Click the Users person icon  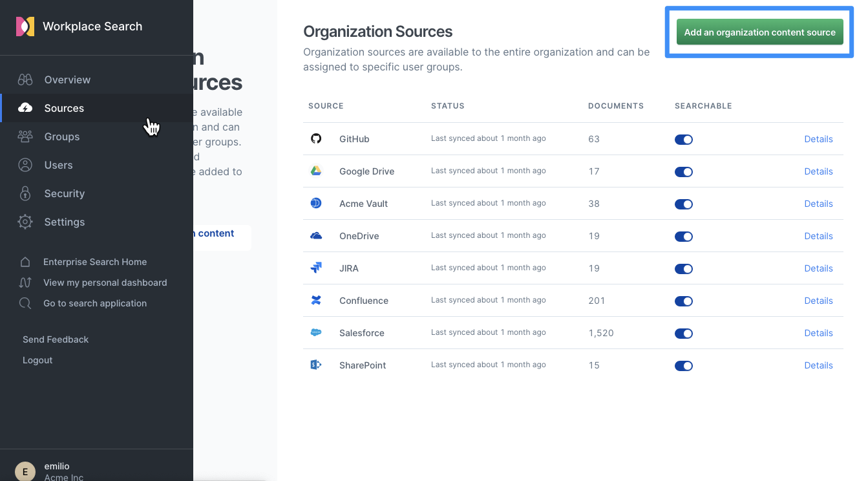(x=25, y=165)
